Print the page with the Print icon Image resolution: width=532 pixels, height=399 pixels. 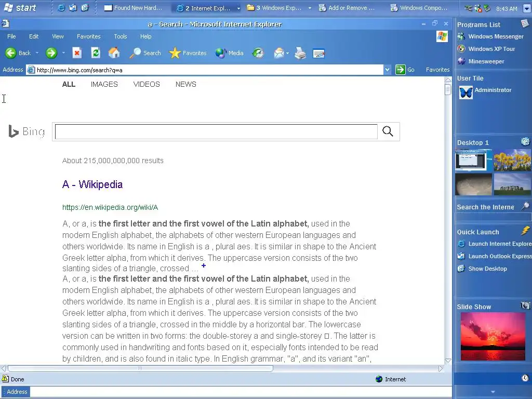[300, 53]
